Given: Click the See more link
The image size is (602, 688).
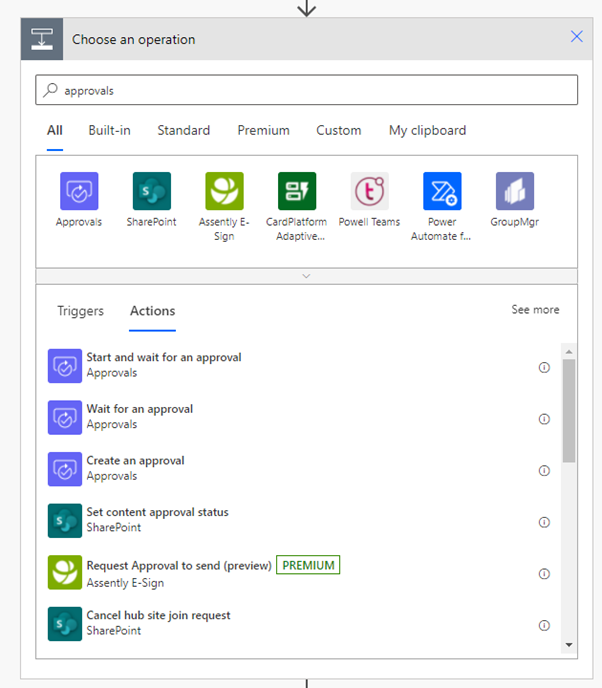Looking at the screenshot, I should click(535, 309).
